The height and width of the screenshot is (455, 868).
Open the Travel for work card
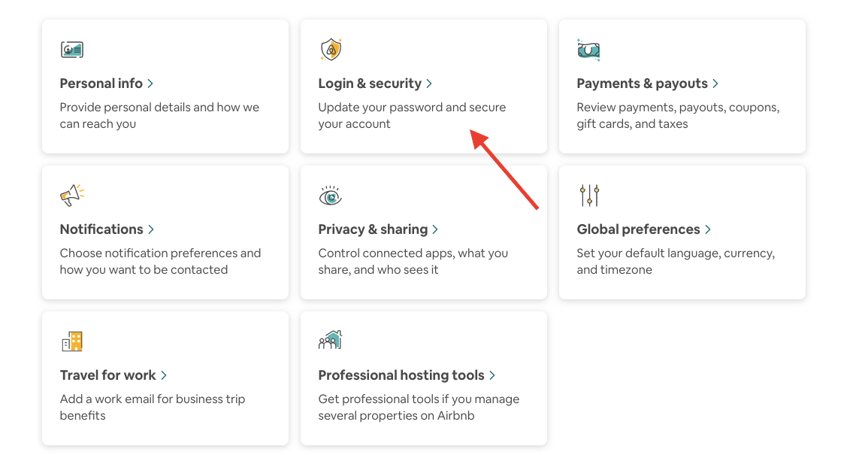[107, 375]
